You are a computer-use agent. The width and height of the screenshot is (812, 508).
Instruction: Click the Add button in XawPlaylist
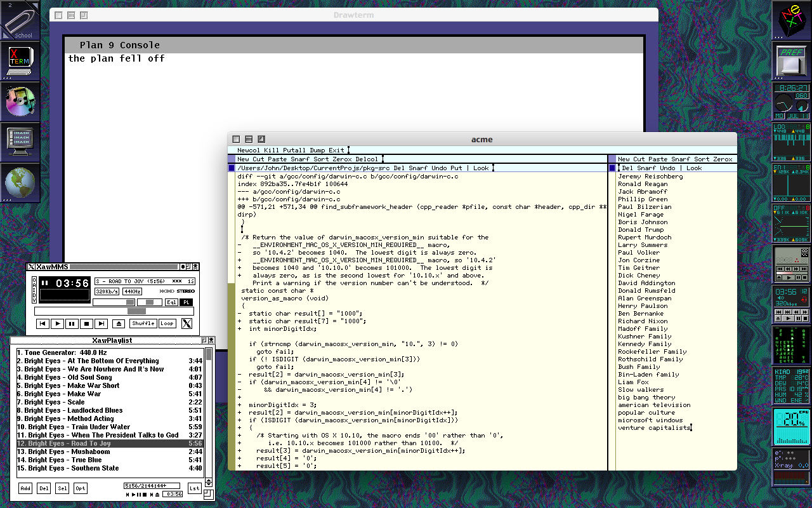(25, 488)
